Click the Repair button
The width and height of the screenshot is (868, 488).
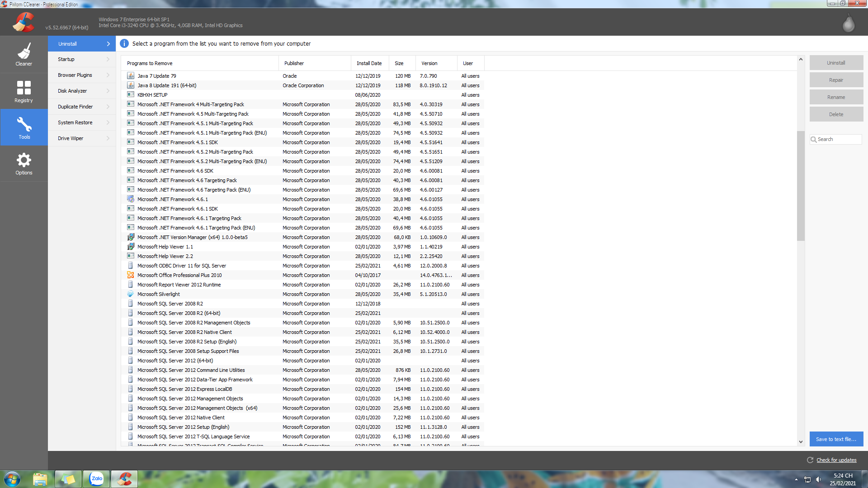[836, 80]
